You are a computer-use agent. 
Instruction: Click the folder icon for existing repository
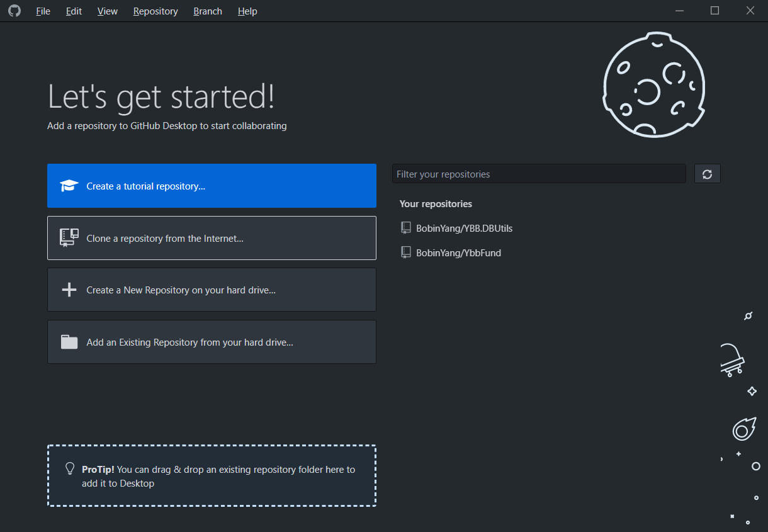pyautogui.click(x=69, y=342)
